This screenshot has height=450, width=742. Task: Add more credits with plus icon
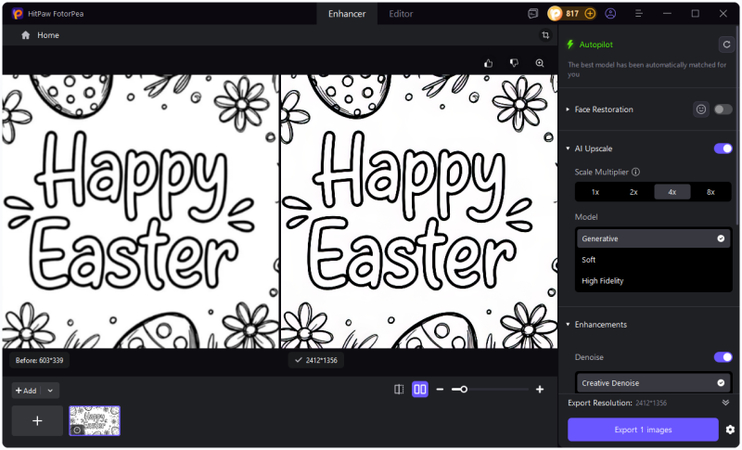tap(590, 14)
